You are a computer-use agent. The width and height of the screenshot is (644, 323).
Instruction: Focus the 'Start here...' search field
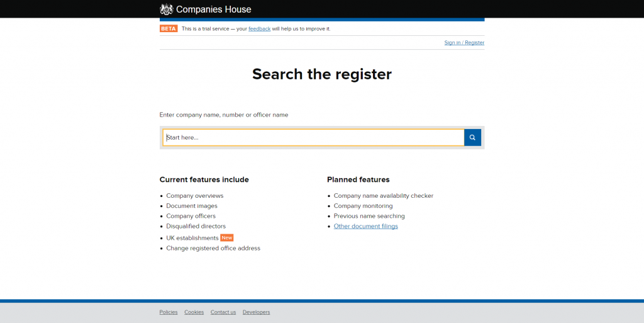click(313, 137)
